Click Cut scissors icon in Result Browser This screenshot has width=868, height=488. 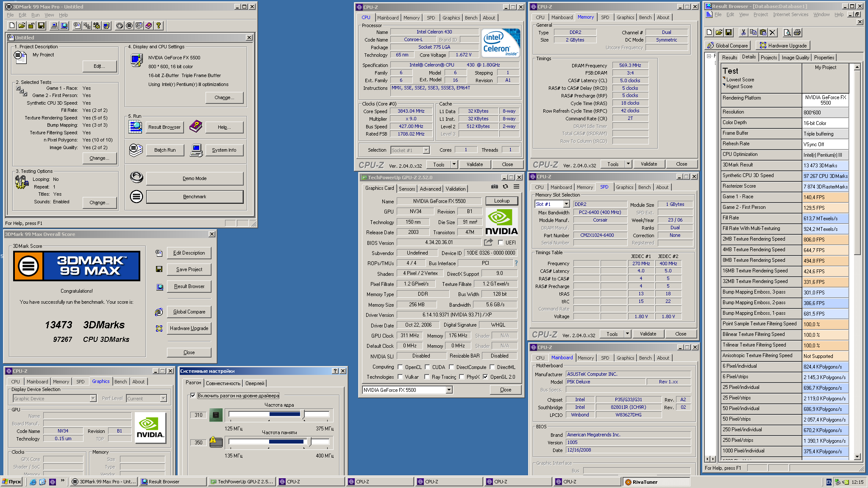coord(743,32)
